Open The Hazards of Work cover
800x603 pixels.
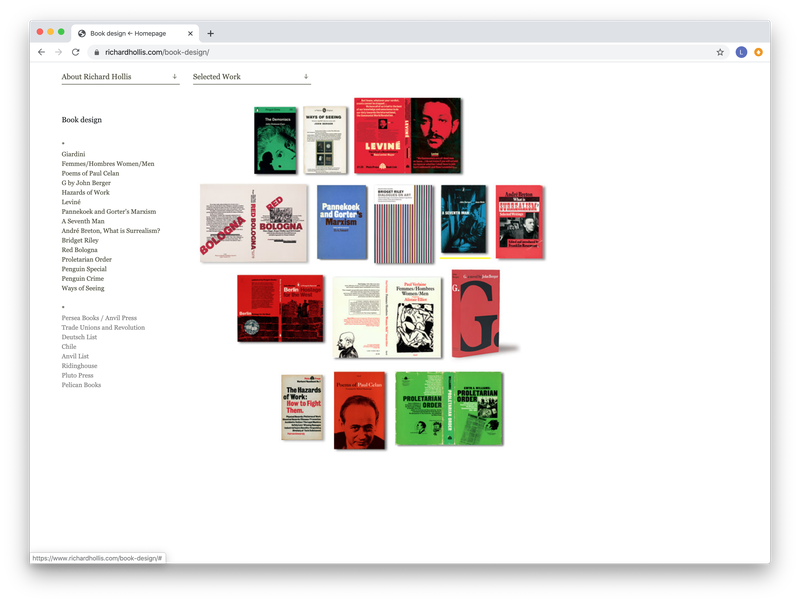coord(302,407)
